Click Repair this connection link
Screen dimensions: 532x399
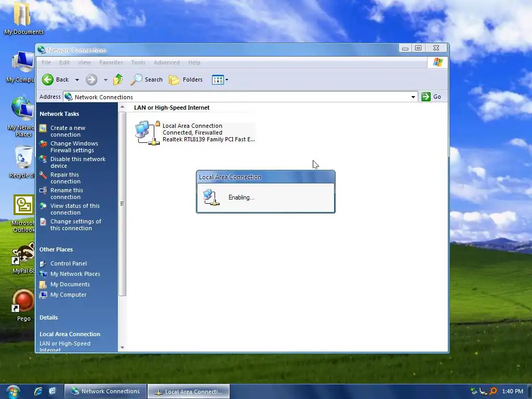(x=65, y=178)
